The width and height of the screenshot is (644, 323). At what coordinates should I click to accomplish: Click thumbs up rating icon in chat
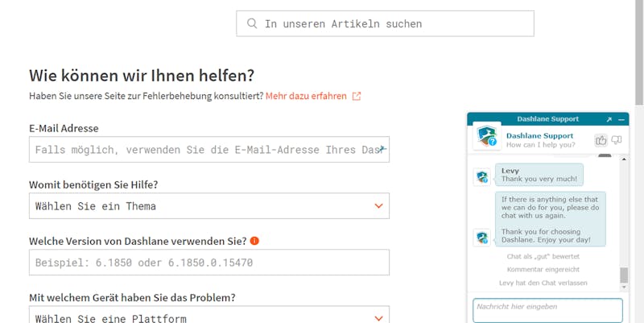pos(601,140)
